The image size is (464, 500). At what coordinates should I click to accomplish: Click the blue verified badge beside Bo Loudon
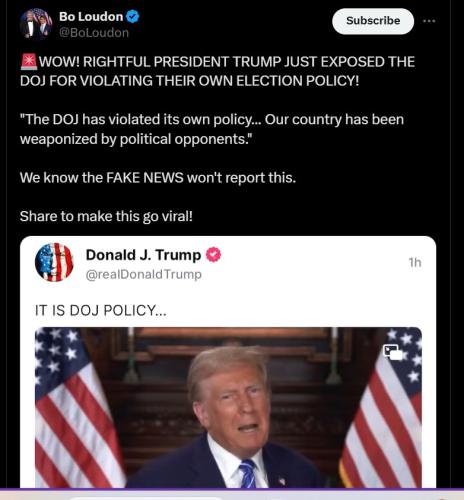[x=133, y=16]
